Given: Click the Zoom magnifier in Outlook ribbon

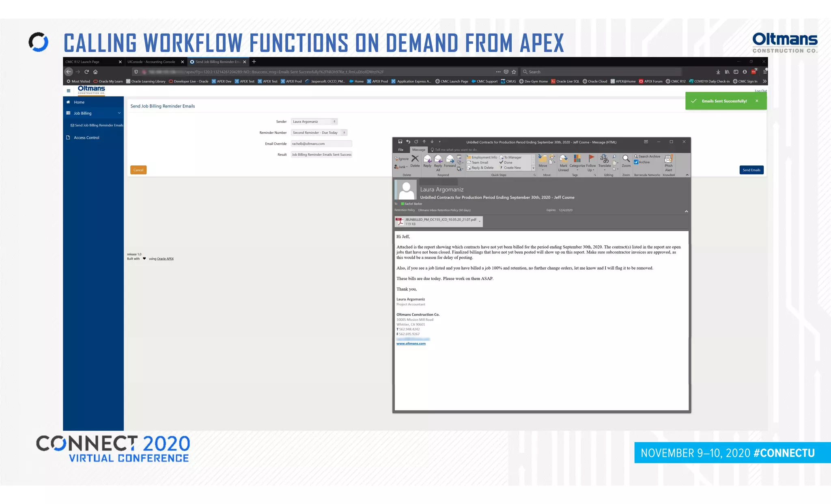Looking at the screenshot, I should 626,161.
